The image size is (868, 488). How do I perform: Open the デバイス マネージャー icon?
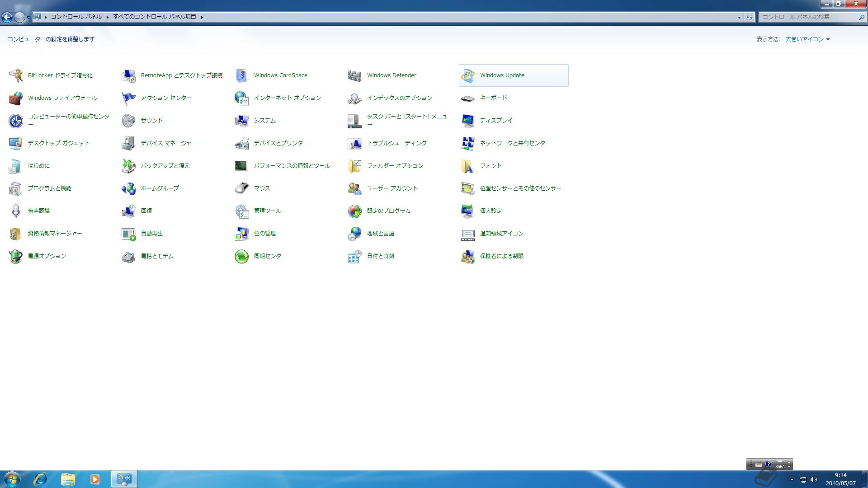coord(129,143)
